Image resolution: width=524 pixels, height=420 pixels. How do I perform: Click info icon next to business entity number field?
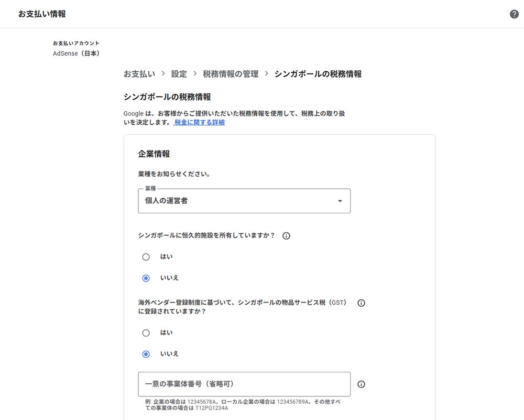click(x=361, y=384)
